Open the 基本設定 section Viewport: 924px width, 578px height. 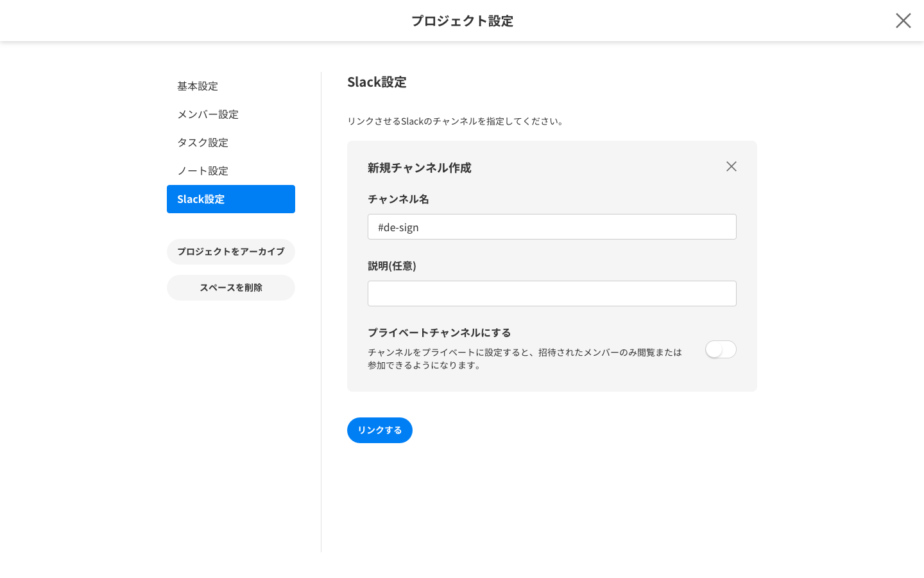pyautogui.click(x=231, y=86)
